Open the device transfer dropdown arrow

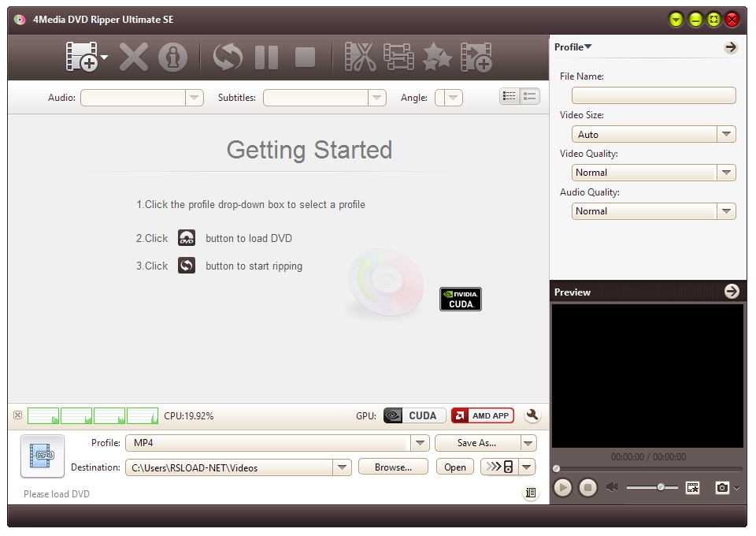pos(527,467)
